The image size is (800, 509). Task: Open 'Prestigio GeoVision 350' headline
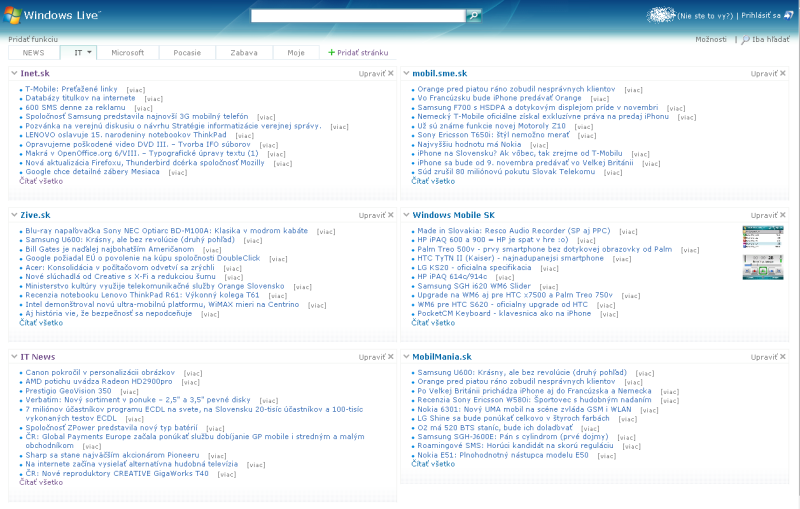68,391
